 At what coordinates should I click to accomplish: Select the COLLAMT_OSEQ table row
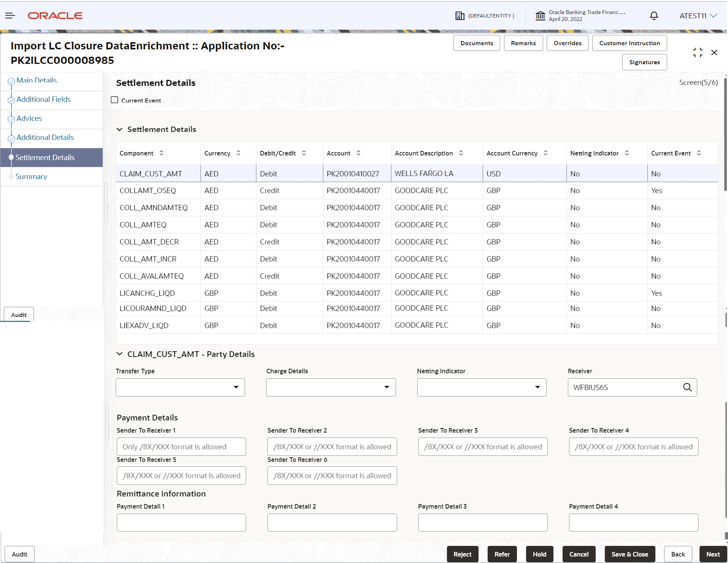(148, 190)
